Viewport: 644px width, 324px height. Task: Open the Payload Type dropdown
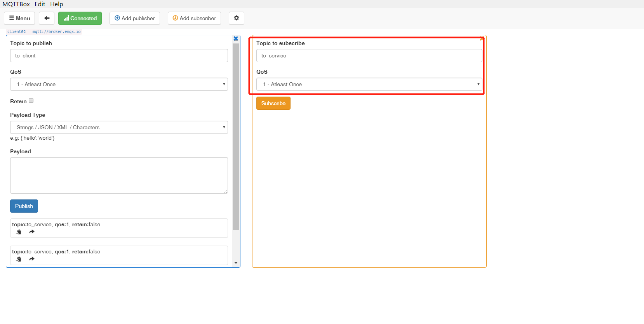coord(119,127)
